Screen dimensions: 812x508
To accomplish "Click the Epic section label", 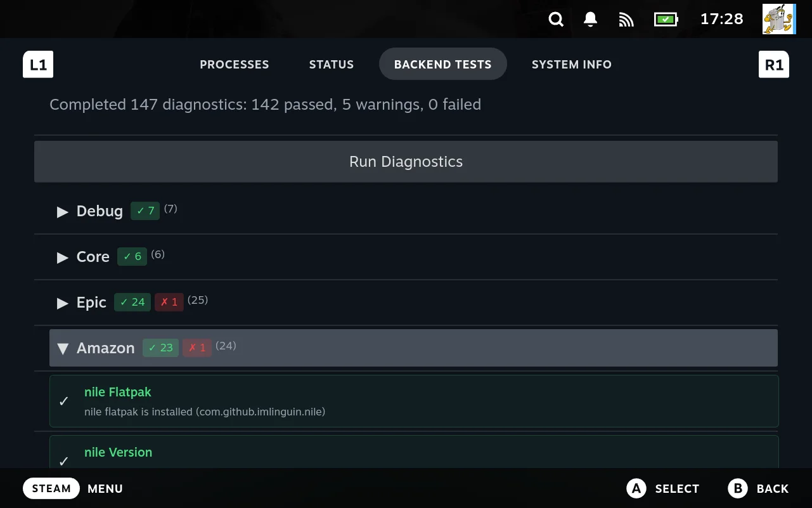I will point(91,303).
